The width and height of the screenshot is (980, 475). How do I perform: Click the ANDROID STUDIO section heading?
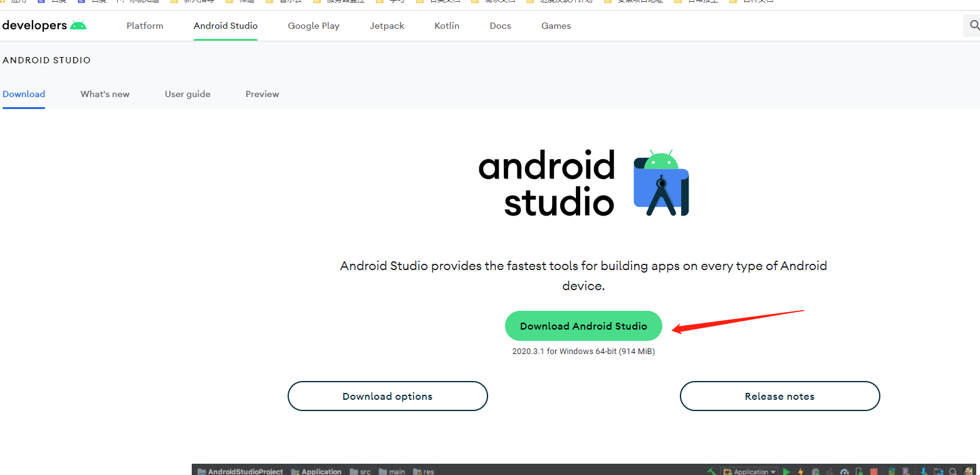(x=46, y=60)
